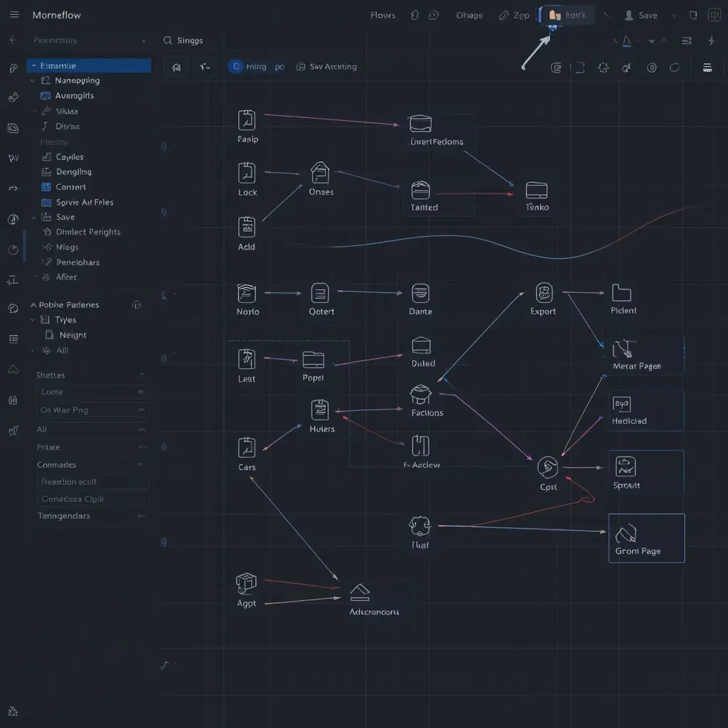
Task: Toggle the Tanngendars setting switch
Action: pos(140,516)
